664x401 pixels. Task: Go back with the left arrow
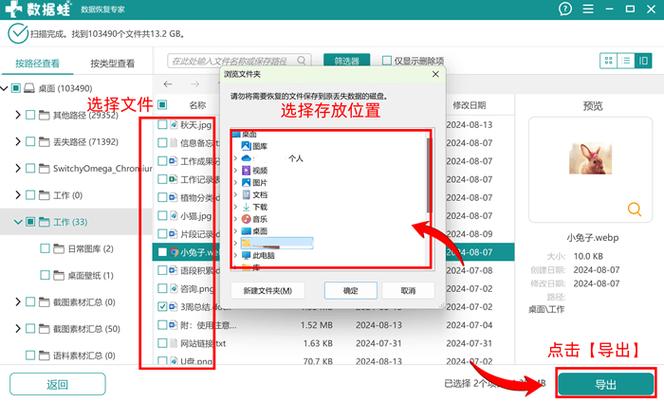click(x=168, y=84)
